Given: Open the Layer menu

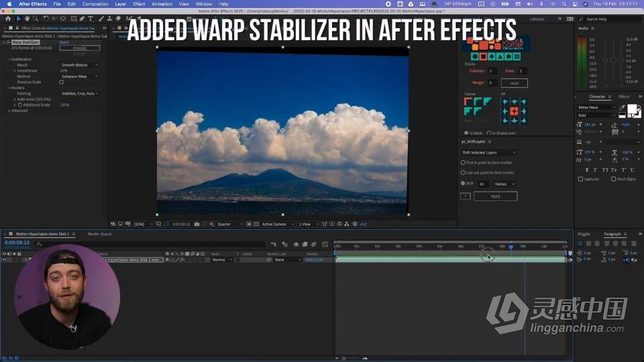Looking at the screenshot, I should (x=120, y=4).
